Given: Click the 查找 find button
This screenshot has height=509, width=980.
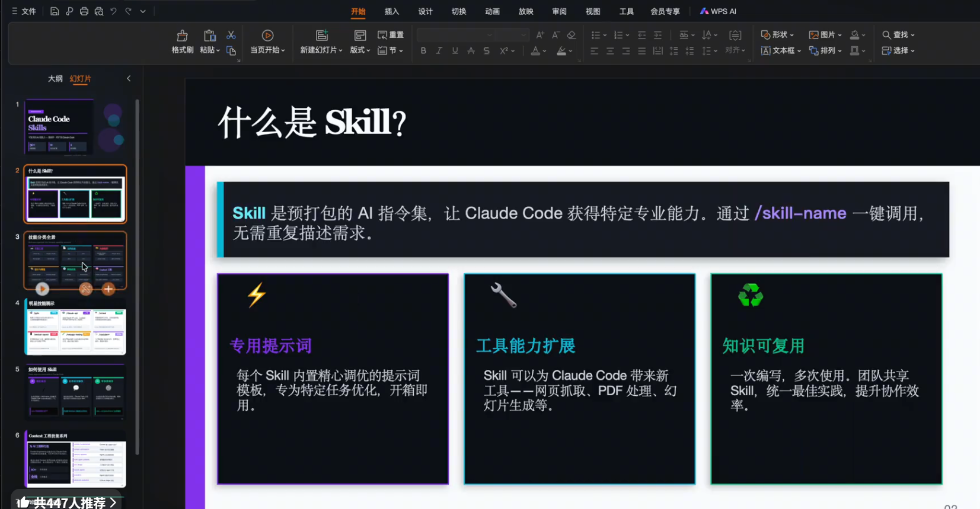Looking at the screenshot, I should coord(898,35).
